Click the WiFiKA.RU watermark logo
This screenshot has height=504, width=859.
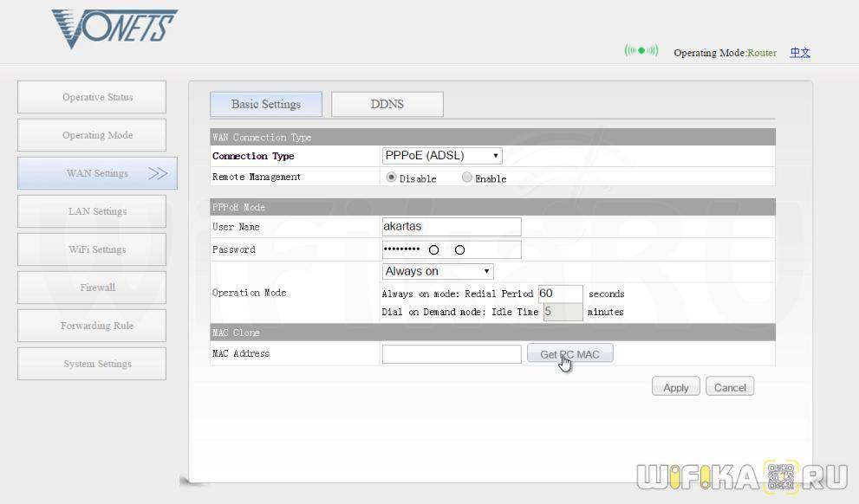[741, 476]
